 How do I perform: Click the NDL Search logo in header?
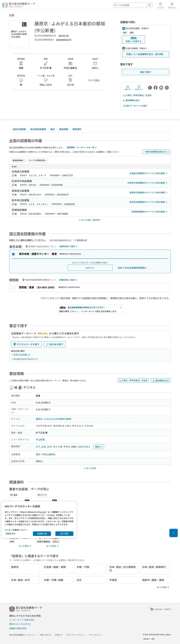pos(19,5)
